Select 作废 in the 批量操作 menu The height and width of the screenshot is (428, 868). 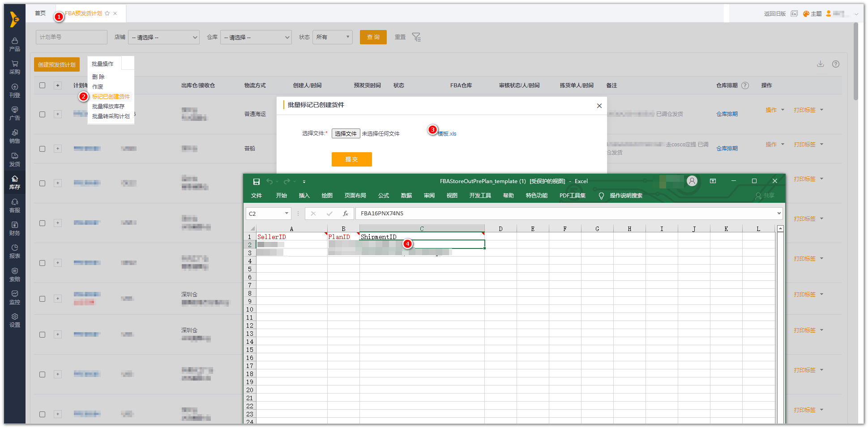click(x=98, y=87)
